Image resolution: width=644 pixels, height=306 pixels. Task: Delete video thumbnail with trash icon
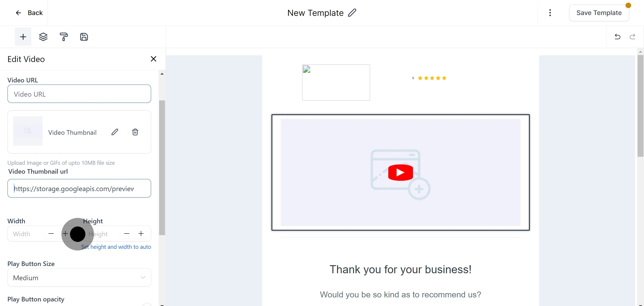135,132
